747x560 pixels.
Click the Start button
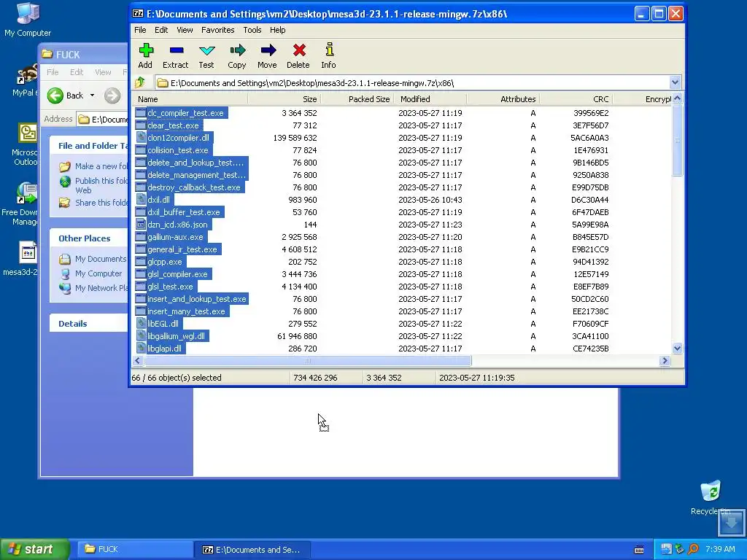[35, 550]
